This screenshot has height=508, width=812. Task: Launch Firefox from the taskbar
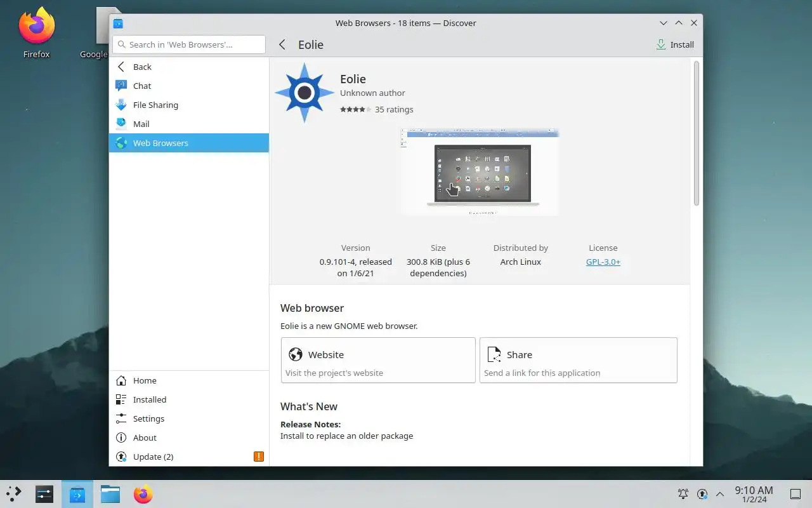click(x=143, y=494)
